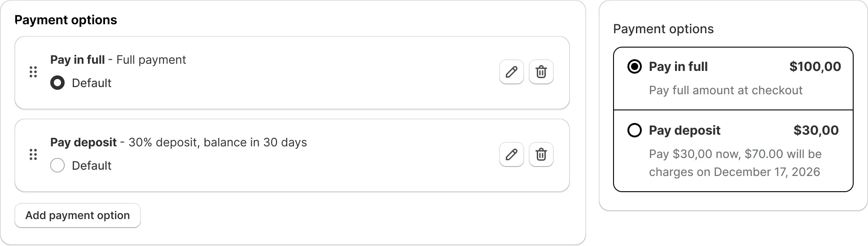Click the bold Payment options heading
This screenshot has height=246, width=868.
coord(66,20)
